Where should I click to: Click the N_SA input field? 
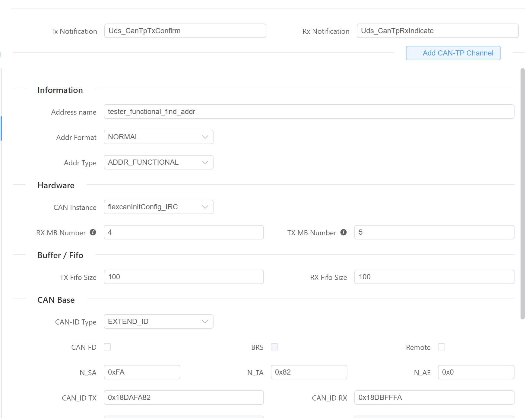(142, 372)
